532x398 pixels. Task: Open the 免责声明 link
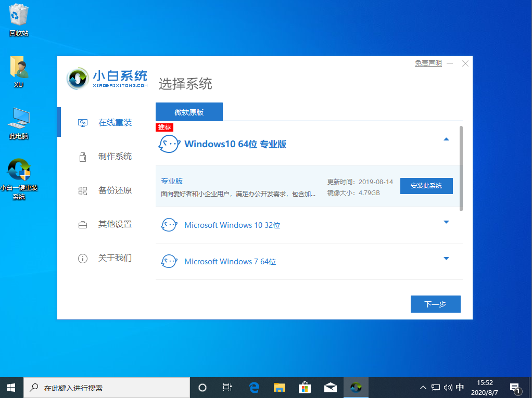(x=428, y=62)
